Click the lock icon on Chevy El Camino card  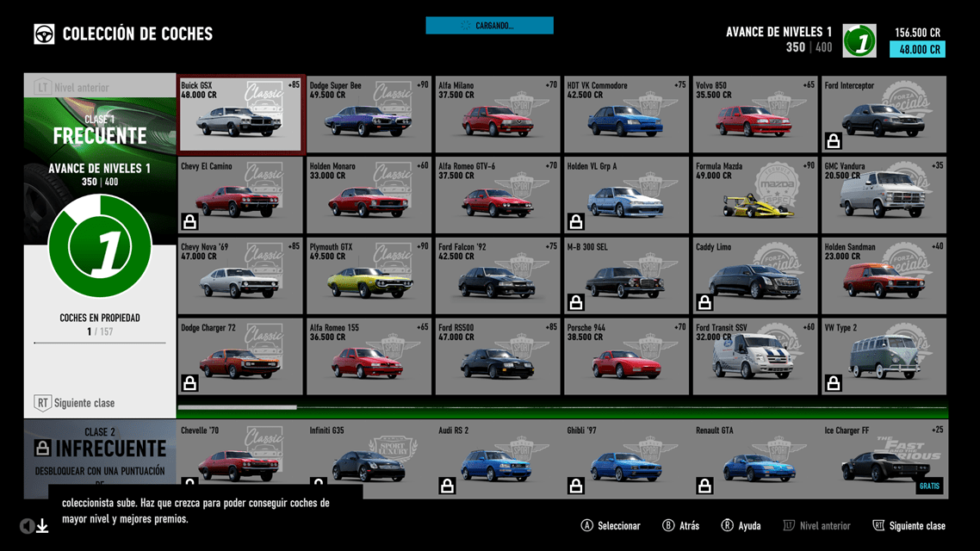(189, 221)
